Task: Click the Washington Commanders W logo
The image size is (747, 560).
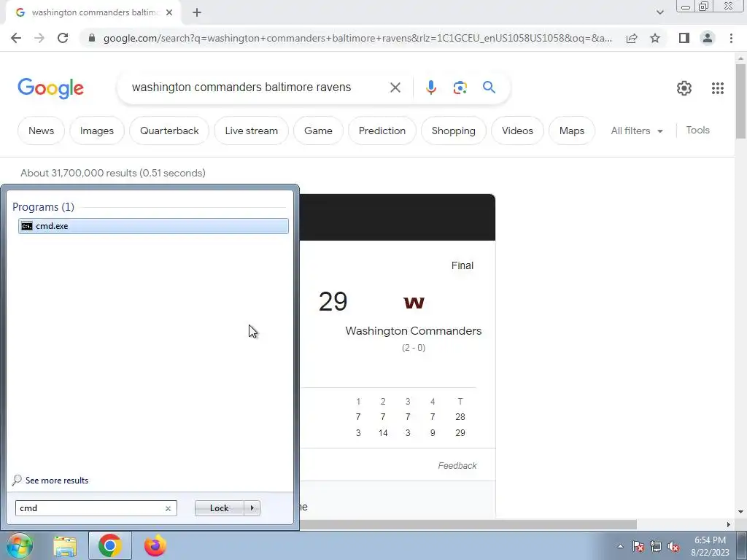Action: 414,303
